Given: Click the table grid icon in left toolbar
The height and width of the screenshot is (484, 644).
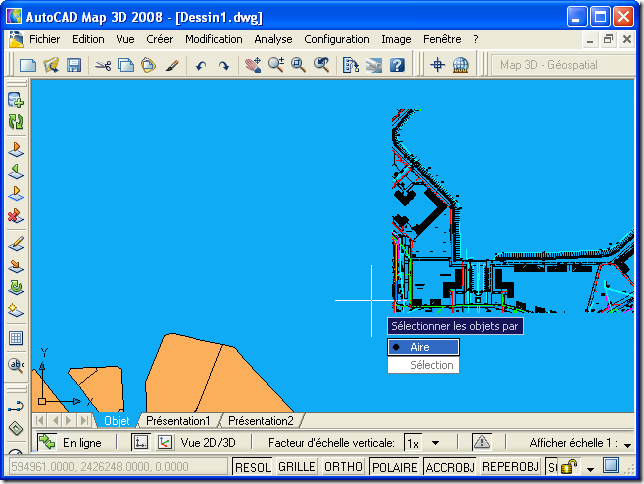Looking at the screenshot, I should point(15,337).
